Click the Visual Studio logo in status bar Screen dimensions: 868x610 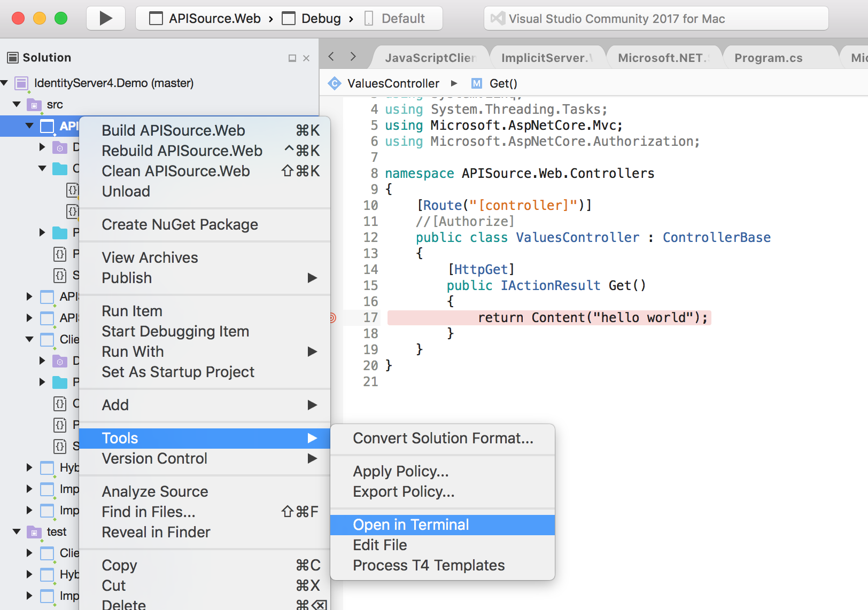click(x=497, y=19)
